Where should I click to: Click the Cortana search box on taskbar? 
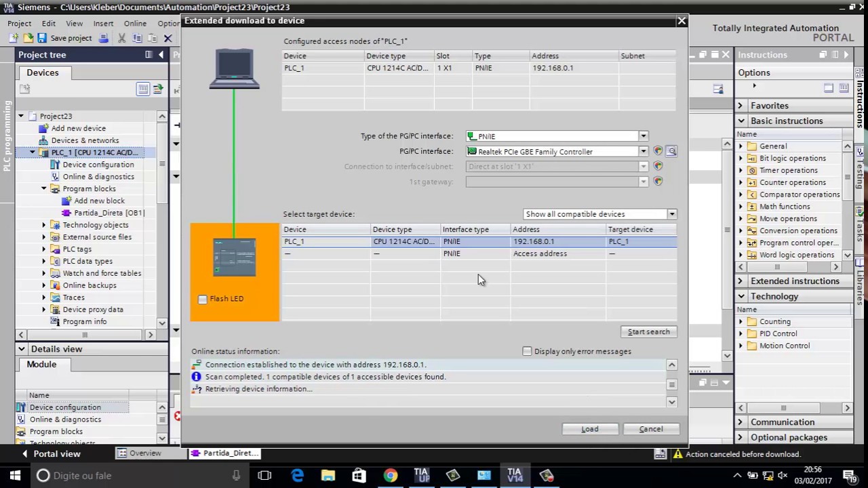139,475
